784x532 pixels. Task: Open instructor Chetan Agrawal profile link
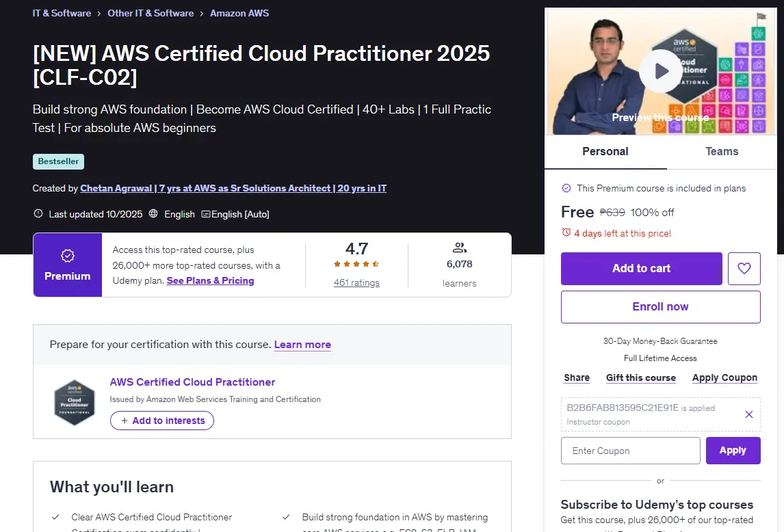[233, 189]
